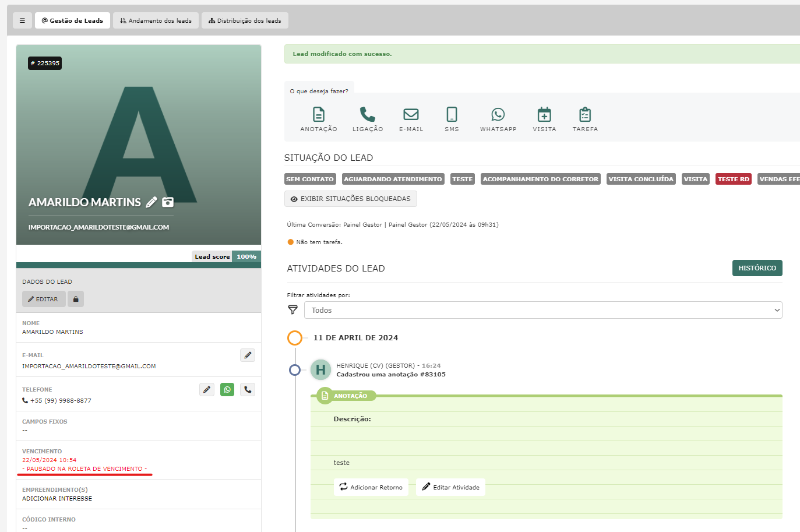Image resolution: width=800 pixels, height=532 pixels.
Task: Click Editar Atividade button
Action: pos(450,487)
